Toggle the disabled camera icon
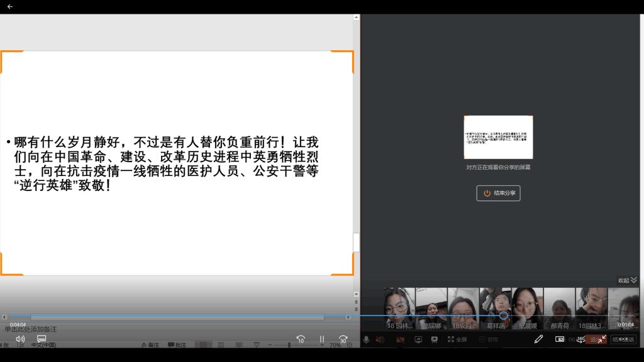 [400, 339]
